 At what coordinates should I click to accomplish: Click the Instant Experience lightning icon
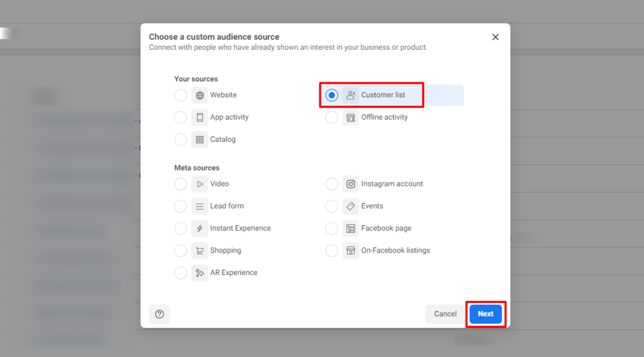[x=199, y=229]
